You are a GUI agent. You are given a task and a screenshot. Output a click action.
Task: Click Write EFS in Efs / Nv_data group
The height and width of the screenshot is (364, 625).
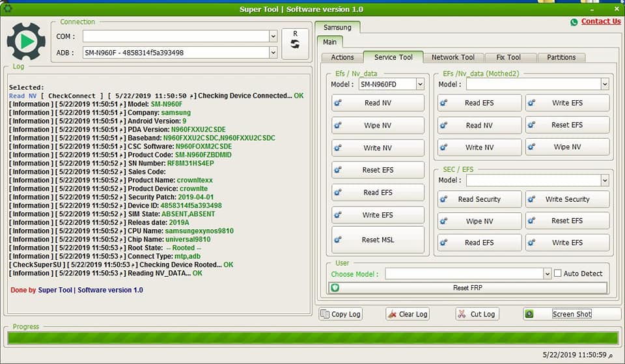tap(378, 215)
